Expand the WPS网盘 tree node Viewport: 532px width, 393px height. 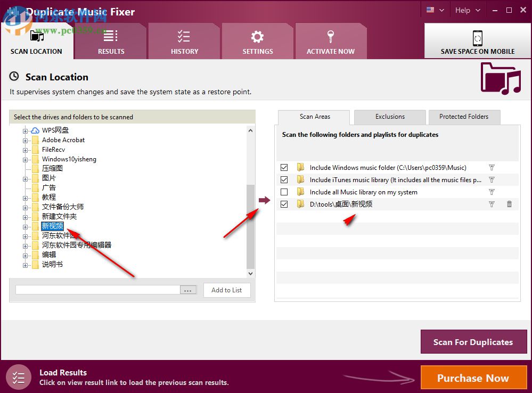(25, 130)
